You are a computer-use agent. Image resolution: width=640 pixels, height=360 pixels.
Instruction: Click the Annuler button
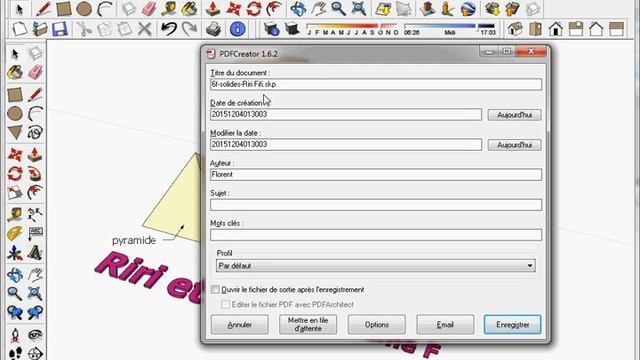[x=240, y=324]
